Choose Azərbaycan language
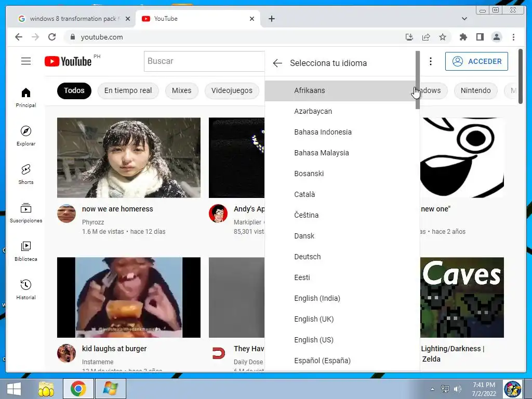 point(340,111)
